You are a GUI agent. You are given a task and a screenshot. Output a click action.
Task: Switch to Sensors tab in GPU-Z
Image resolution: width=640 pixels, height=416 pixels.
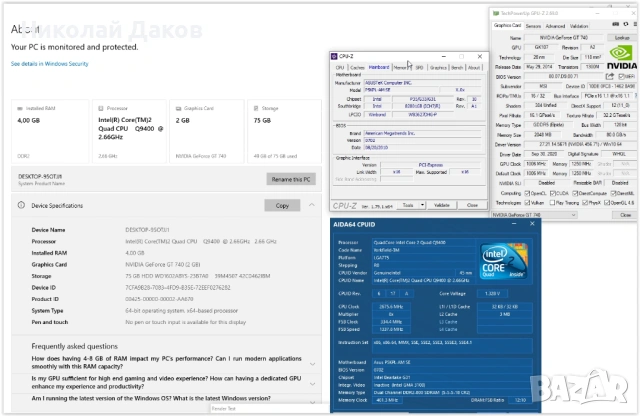[x=533, y=26]
